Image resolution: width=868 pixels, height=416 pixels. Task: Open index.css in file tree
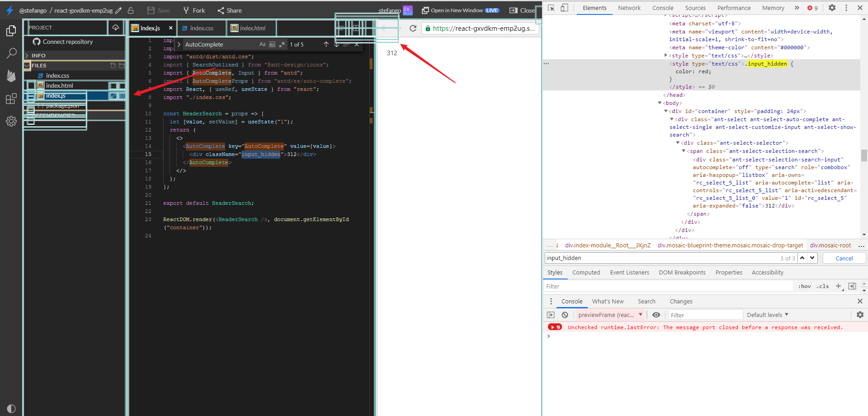(x=57, y=76)
